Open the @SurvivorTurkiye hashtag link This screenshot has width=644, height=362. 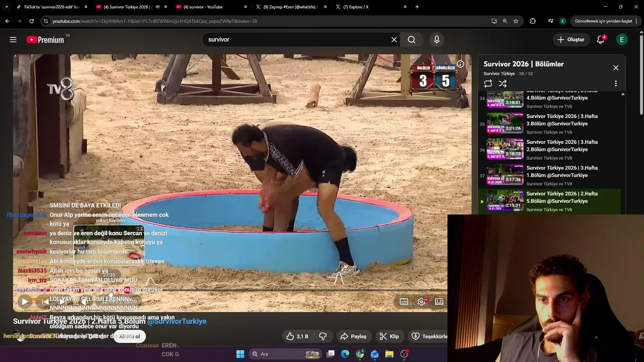pyautogui.click(x=177, y=321)
